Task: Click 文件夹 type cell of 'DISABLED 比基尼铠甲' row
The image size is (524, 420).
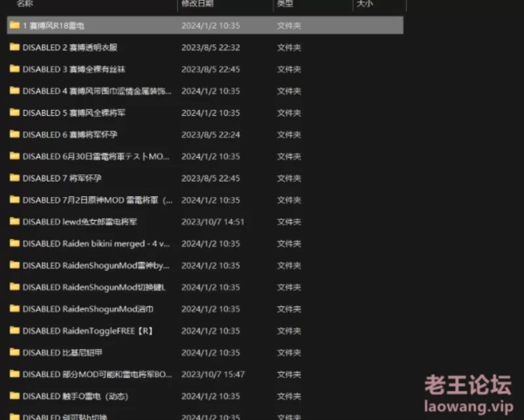Action: pyautogui.click(x=289, y=353)
